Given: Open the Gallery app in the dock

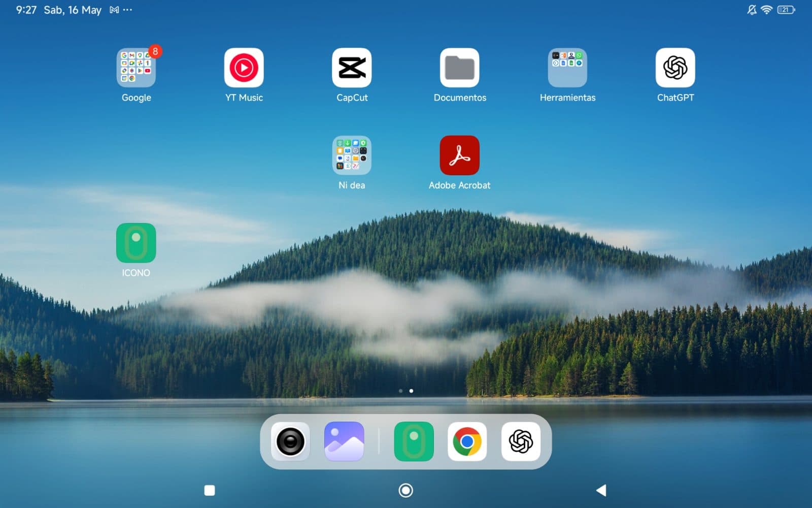Looking at the screenshot, I should click(x=344, y=441).
